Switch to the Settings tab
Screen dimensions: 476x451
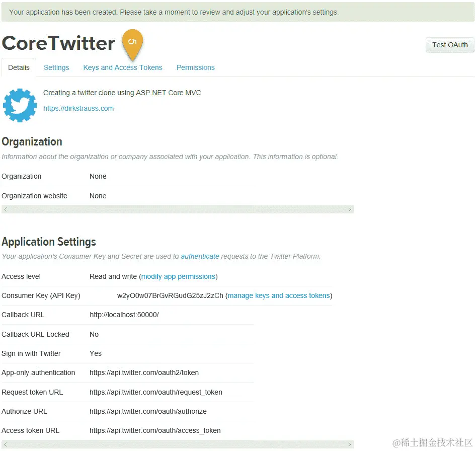click(x=56, y=67)
